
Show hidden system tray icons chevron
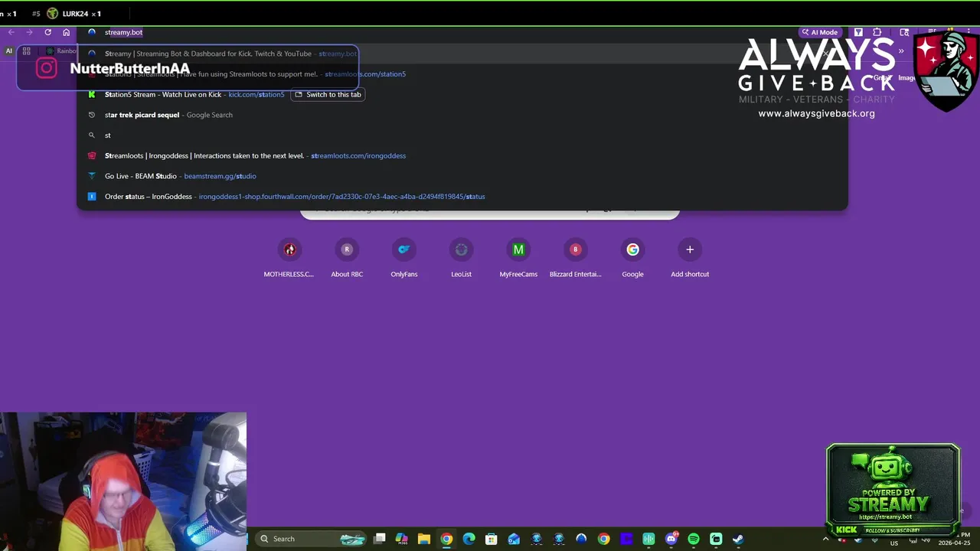[x=825, y=539]
